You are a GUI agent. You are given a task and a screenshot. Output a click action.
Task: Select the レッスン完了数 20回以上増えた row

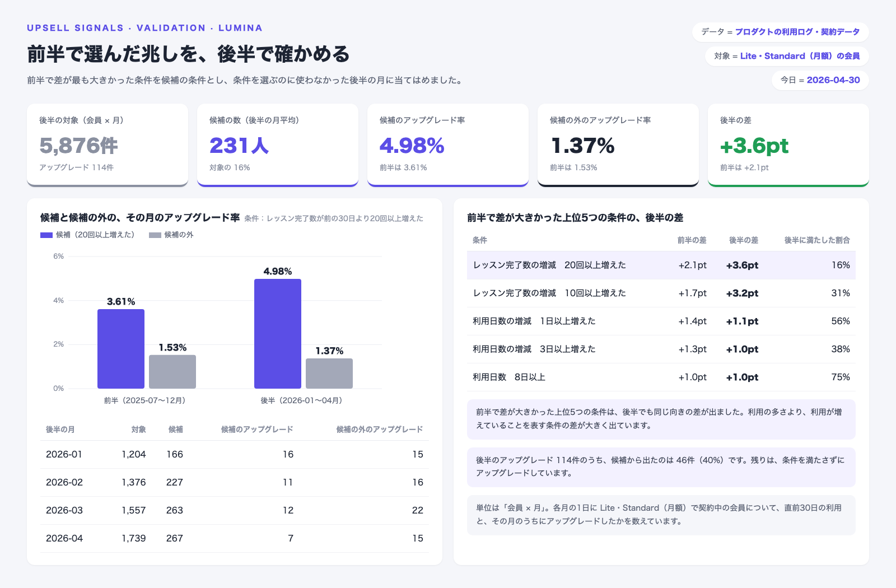[661, 265]
